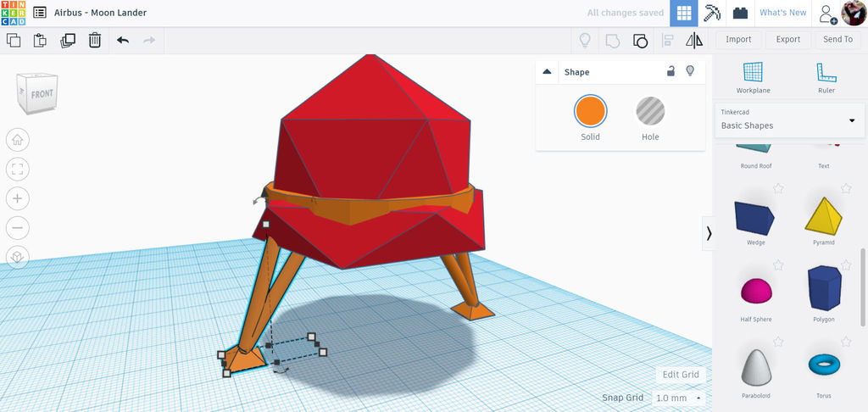
Task: Select the Workplane tool
Action: (x=753, y=77)
